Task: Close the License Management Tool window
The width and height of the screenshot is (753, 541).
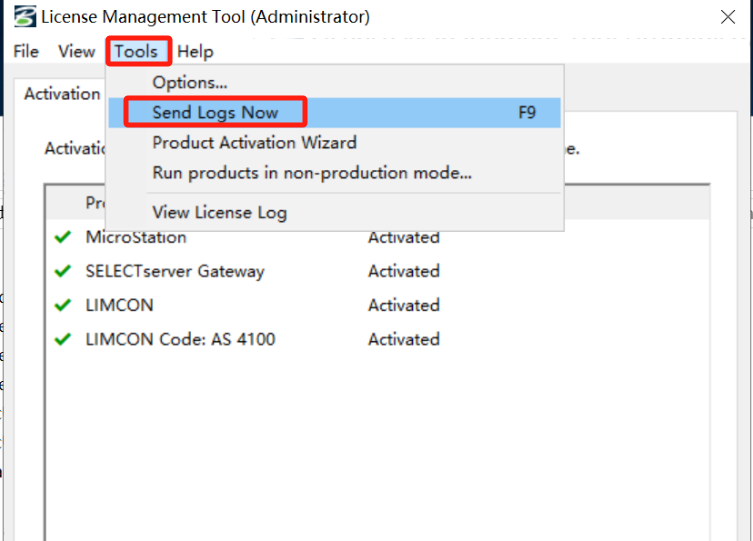Action: point(728,17)
